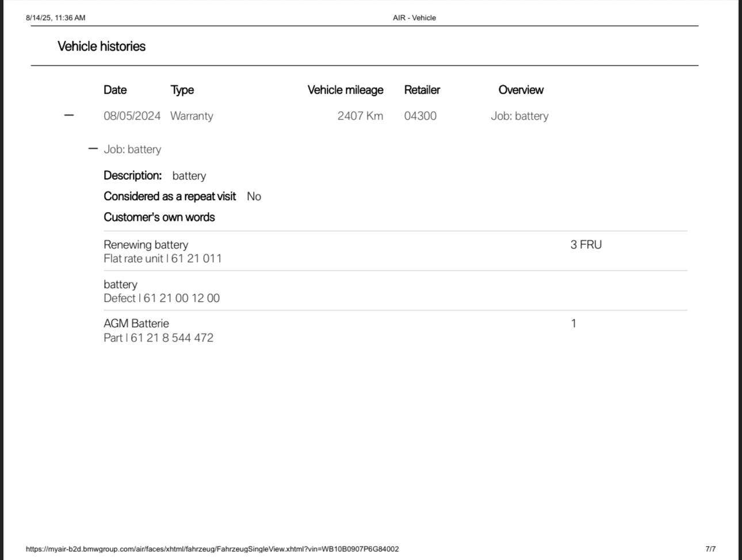This screenshot has width=742, height=560.
Task: Select the 08/05/2024 date entry
Action: pyautogui.click(x=132, y=116)
